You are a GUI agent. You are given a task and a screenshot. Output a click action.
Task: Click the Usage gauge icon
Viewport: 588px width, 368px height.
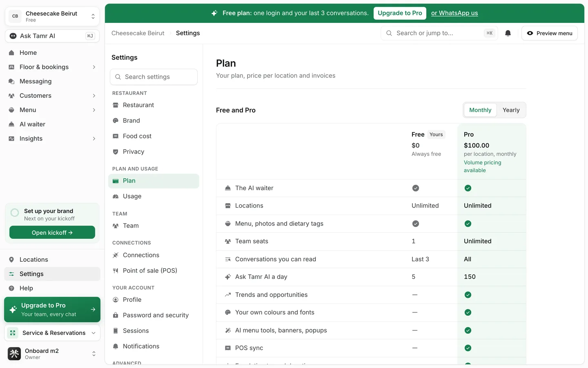116,196
